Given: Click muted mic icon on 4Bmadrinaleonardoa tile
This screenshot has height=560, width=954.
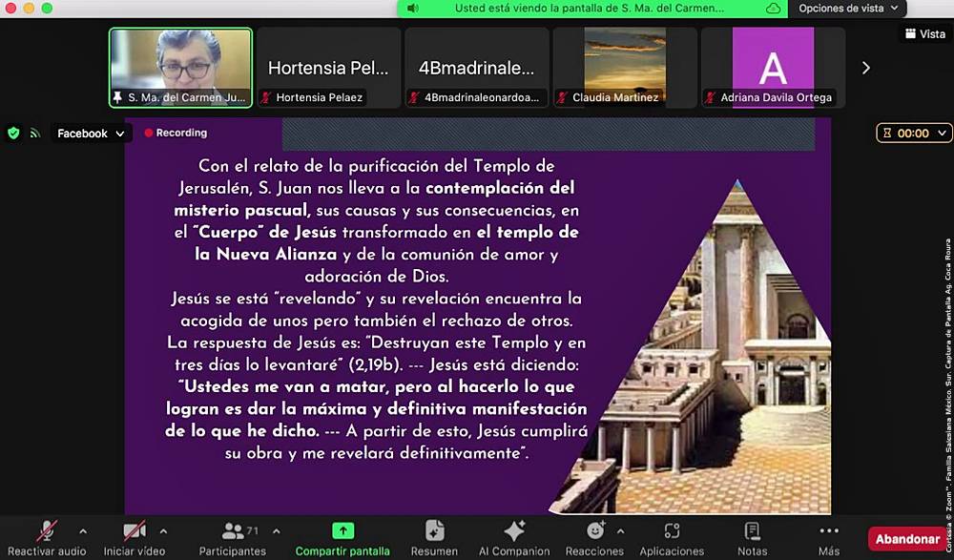Looking at the screenshot, I should point(414,97).
